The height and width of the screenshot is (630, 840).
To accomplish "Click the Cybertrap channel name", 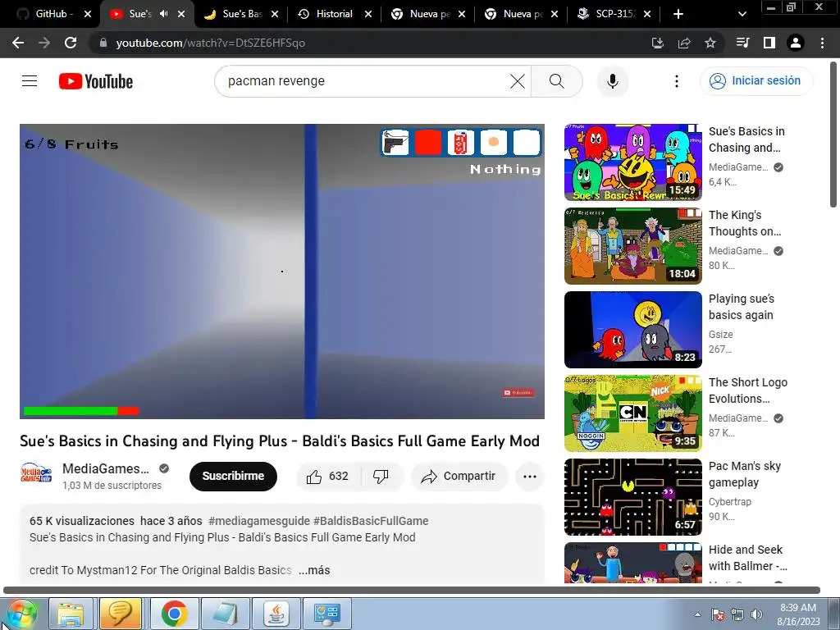I will (x=729, y=501).
